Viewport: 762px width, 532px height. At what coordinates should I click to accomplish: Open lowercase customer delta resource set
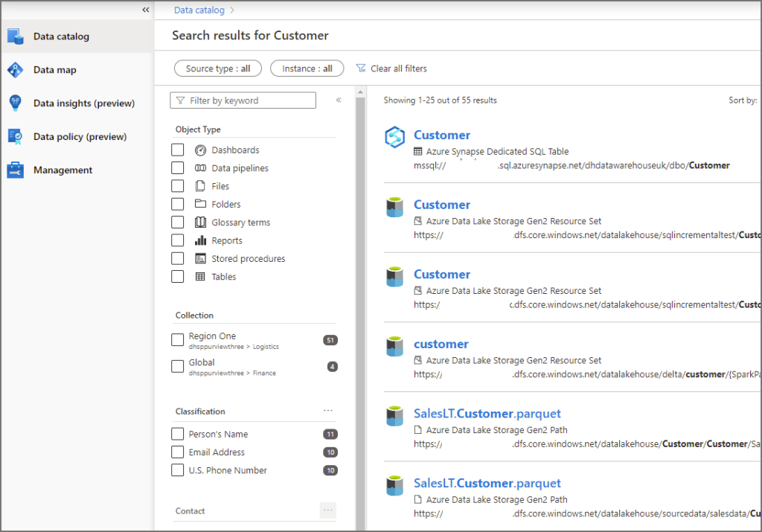[441, 344]
